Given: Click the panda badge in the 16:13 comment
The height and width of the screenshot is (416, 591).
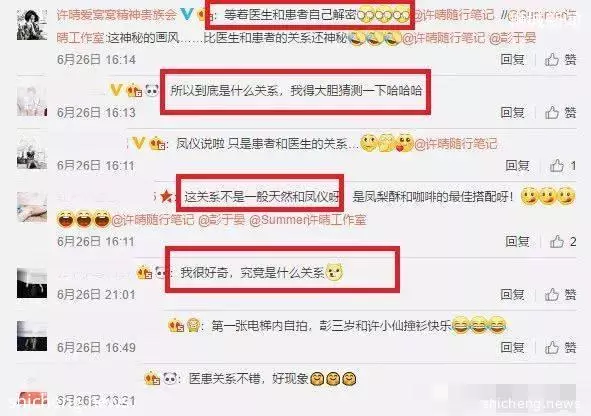Looking at the screenshot, I should point(152,90).
